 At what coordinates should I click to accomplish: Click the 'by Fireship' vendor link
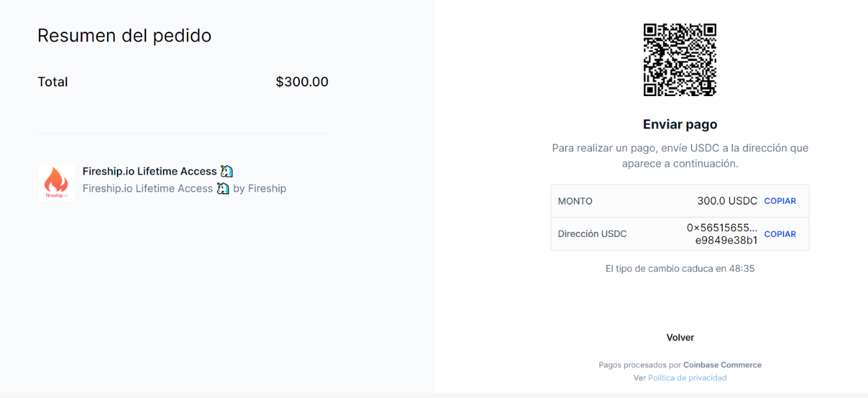click(x=262, y=188)
